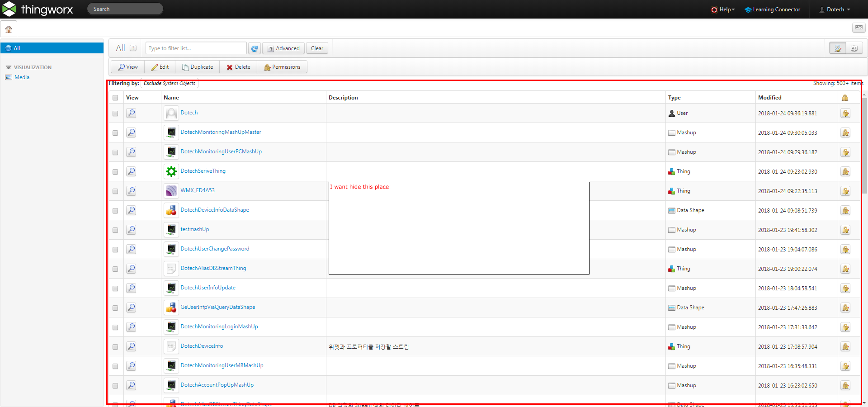Click the keyboard icon at top right
Image resolution: width=868 pixels, height=407 pixels.
pos(859,28)
